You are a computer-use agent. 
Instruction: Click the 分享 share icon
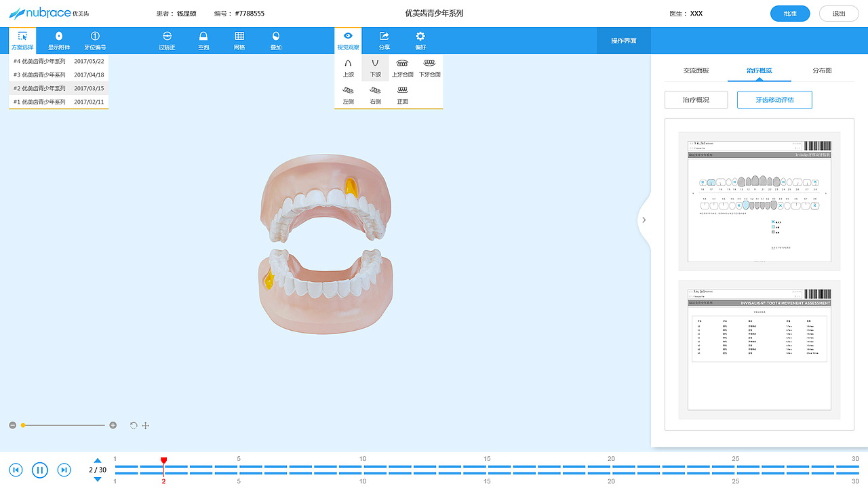[384, 41]
